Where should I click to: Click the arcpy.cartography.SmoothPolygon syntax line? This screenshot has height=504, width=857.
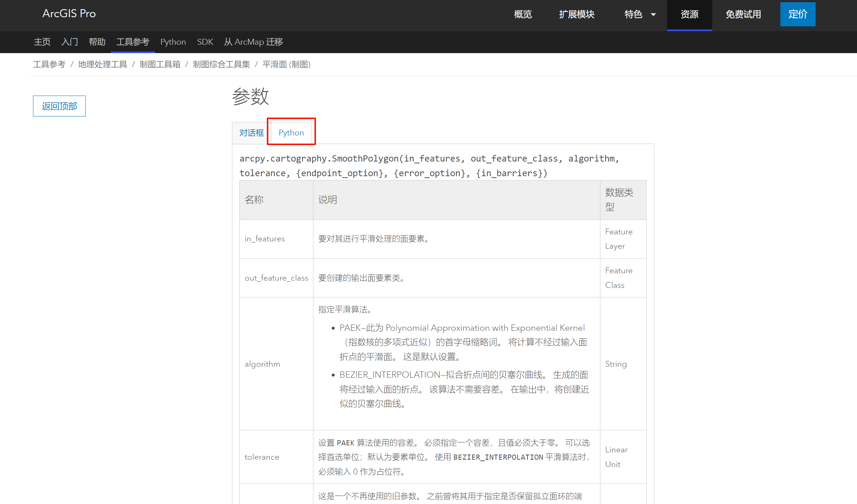pyautogui.click(x=430, y=166)
